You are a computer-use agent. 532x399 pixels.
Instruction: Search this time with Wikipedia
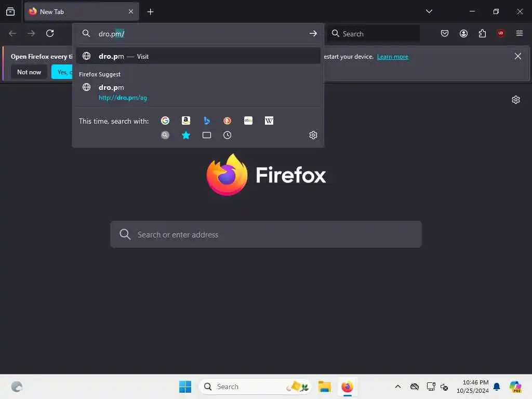269,121
